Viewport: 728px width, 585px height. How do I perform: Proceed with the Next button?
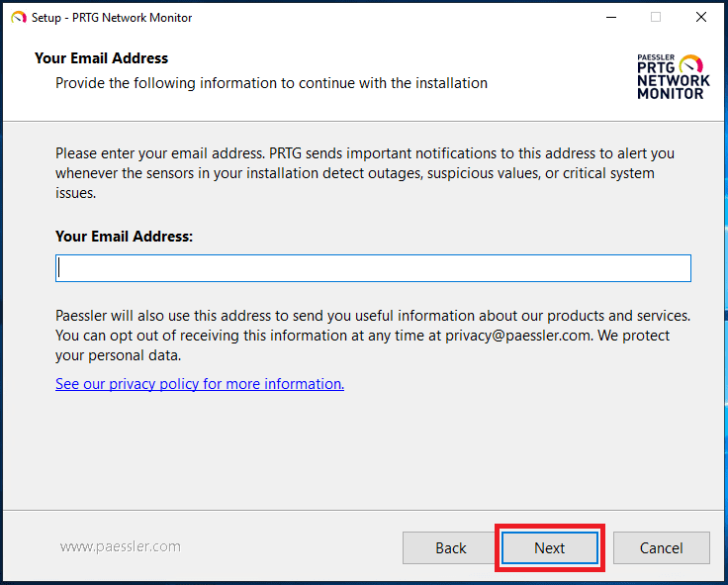(x=550, y=547)
